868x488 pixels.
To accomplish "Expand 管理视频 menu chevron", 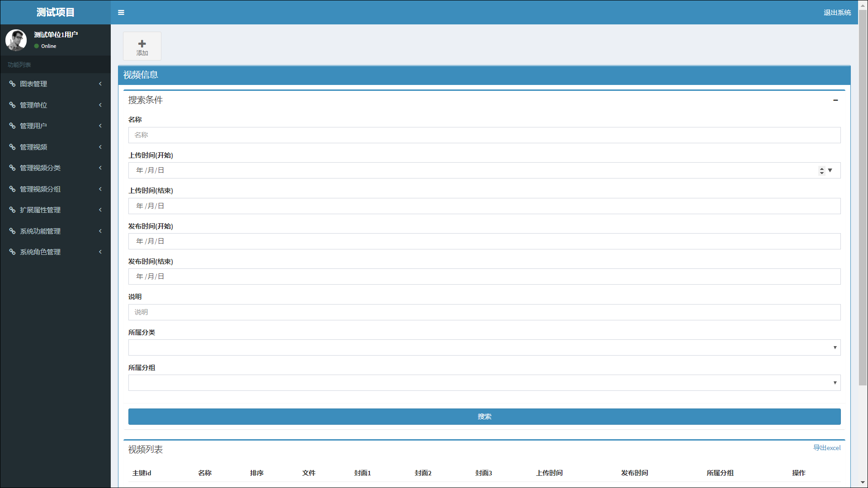I will [100, 147].
